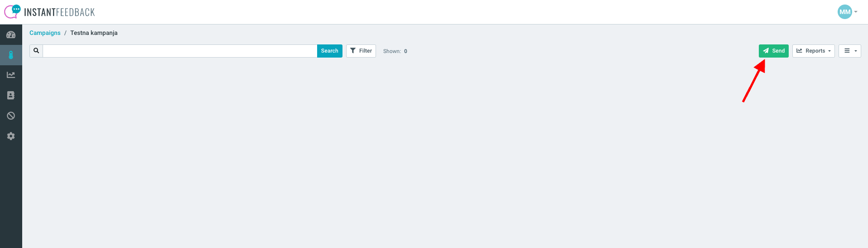Click the green Send button
Viewport: 868px width, 248px height.
pos(773,51)
